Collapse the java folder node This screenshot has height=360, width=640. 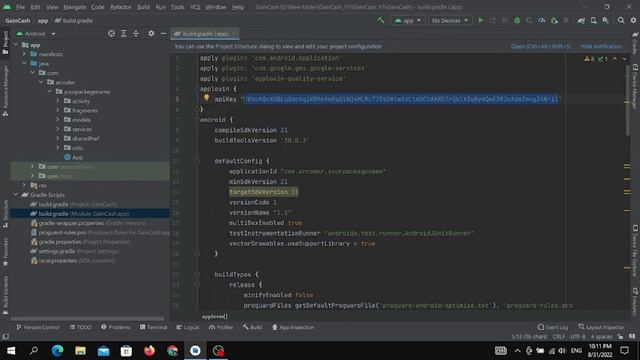click(x=24, y=63)
